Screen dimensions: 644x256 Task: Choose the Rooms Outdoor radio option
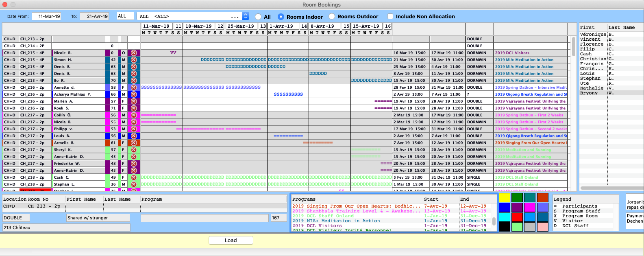[332, 16]
